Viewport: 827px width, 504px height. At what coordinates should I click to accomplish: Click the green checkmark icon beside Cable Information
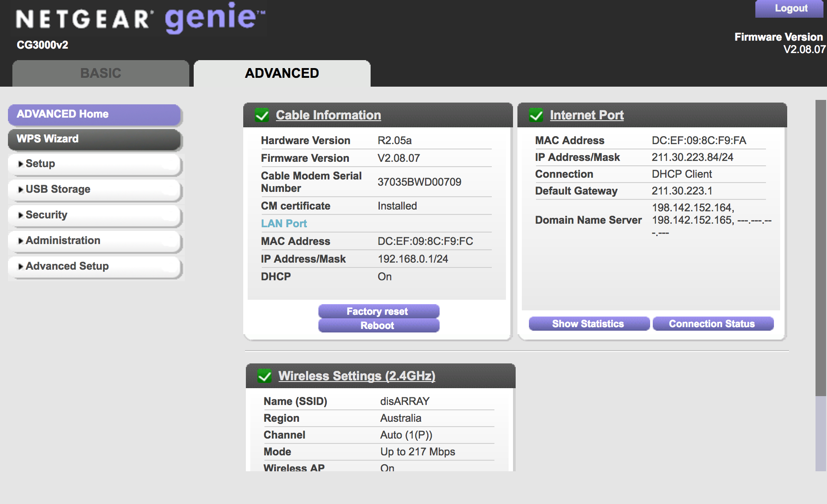click(x=262, y=115)
